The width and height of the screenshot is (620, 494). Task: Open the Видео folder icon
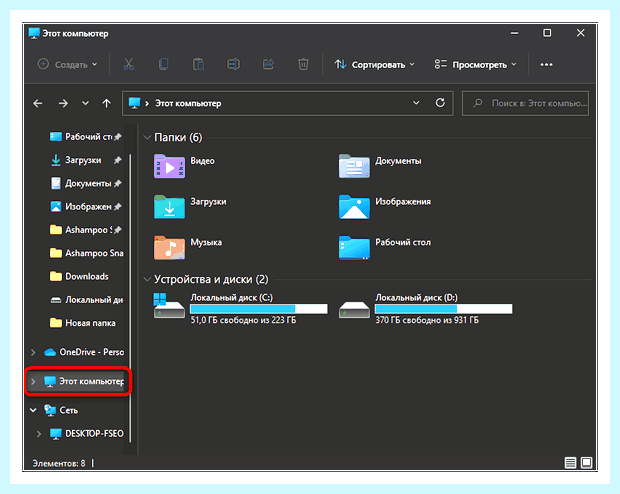169,167
